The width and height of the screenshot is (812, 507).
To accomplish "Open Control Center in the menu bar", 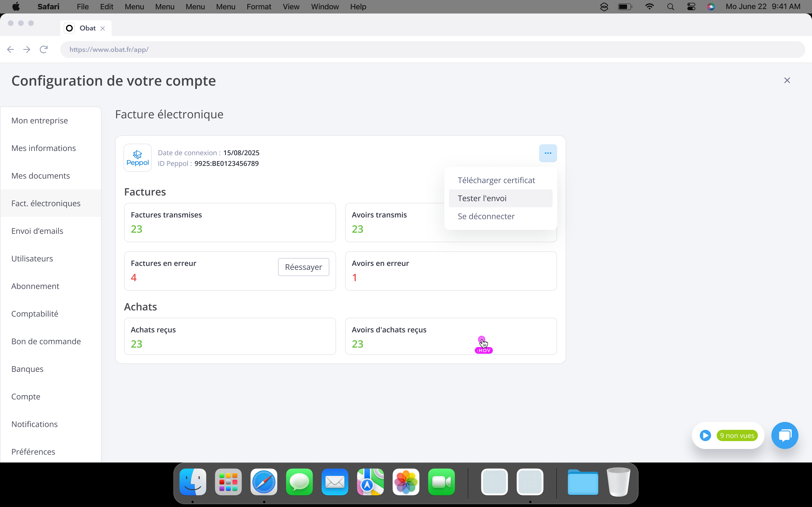I will (691, 7).
